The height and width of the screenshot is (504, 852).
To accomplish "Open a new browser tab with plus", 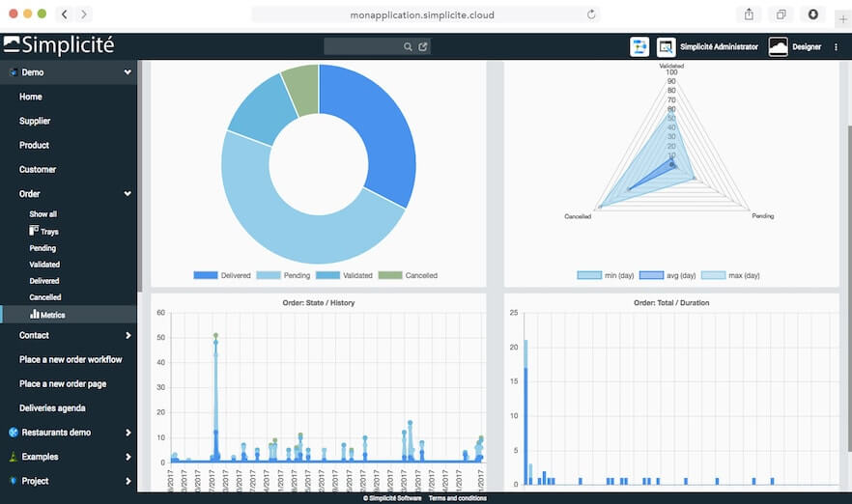I will click(842, 19).
